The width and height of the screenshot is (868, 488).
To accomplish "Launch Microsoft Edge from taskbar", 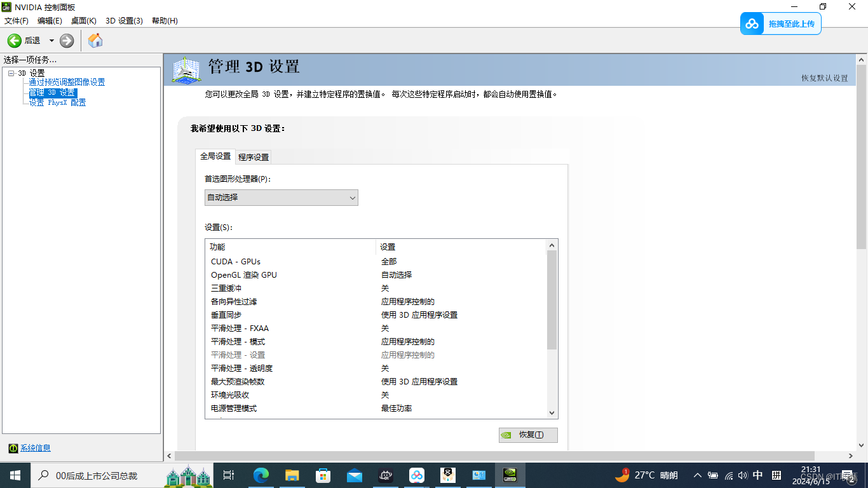I will click(261, 475).
